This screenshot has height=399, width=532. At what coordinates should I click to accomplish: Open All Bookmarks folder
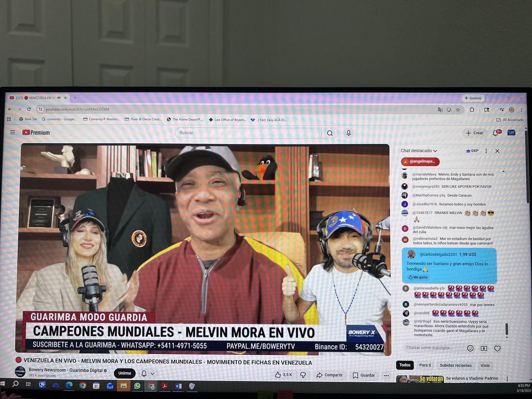(510, 120)
